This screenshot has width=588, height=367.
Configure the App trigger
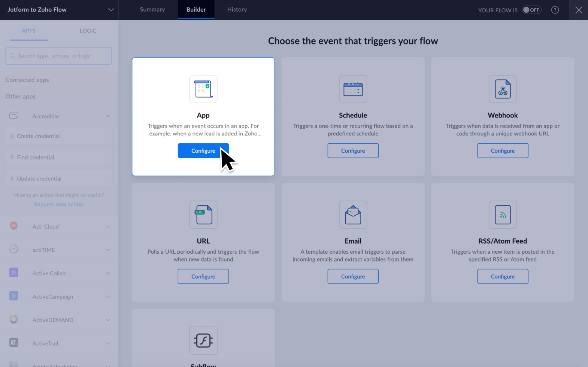(203, 151)
